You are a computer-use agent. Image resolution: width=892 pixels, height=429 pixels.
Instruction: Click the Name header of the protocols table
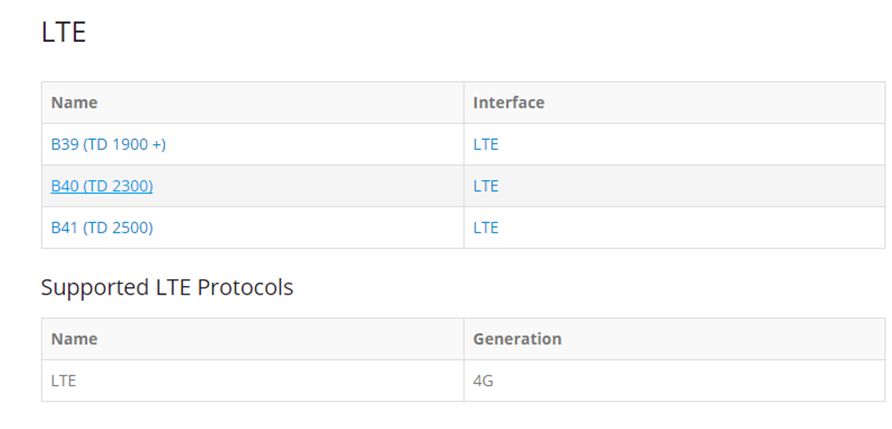pos(74,339)
